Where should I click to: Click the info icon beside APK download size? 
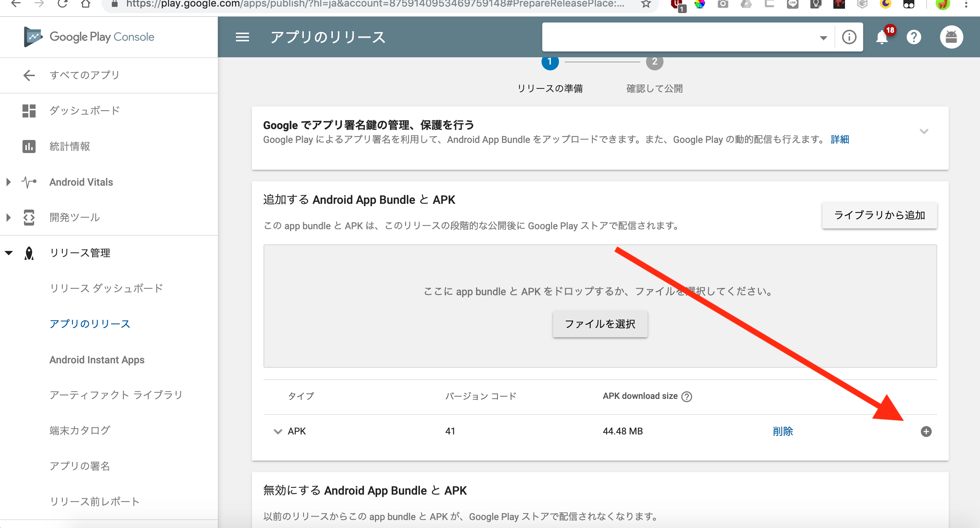click(686, 396)
